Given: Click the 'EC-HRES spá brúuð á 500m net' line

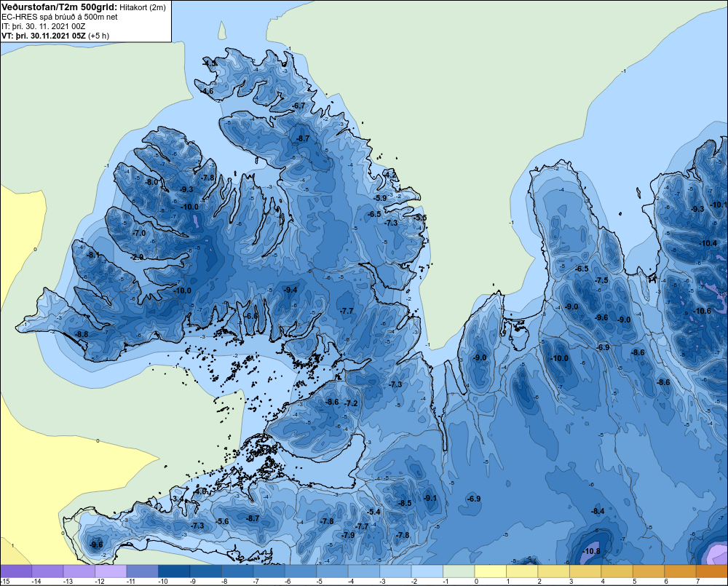Looking at the screenshot, I should tap(60, 17).
